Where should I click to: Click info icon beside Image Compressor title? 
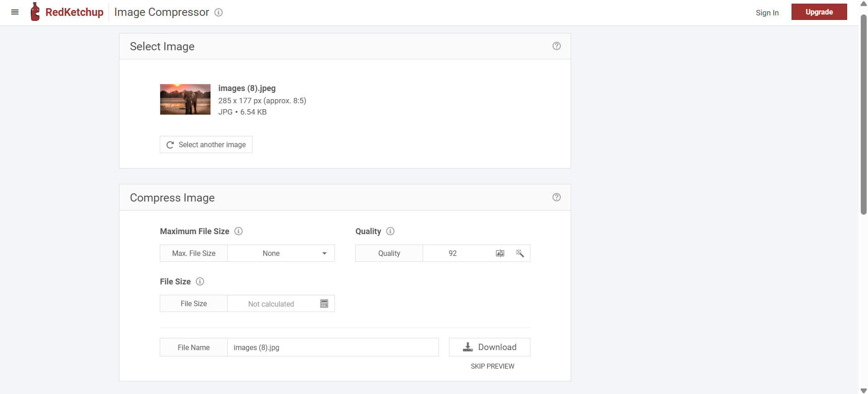click(x=219, y=13)
